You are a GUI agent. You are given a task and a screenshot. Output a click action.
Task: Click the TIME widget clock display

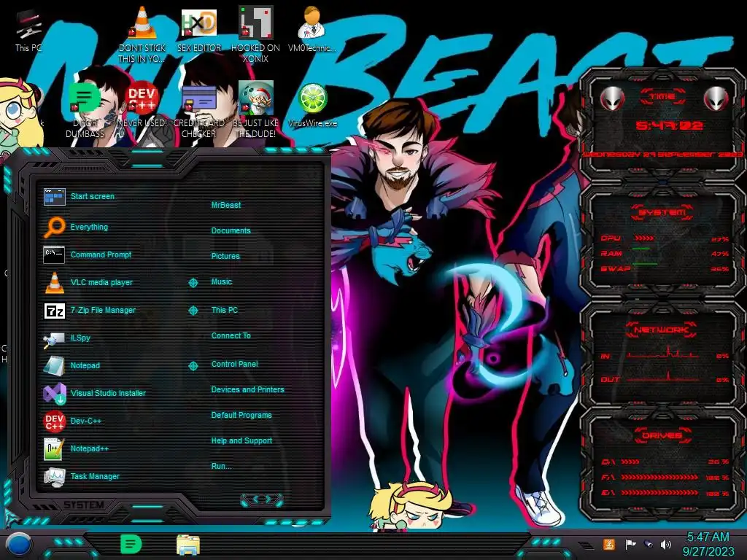coord(669,125)
